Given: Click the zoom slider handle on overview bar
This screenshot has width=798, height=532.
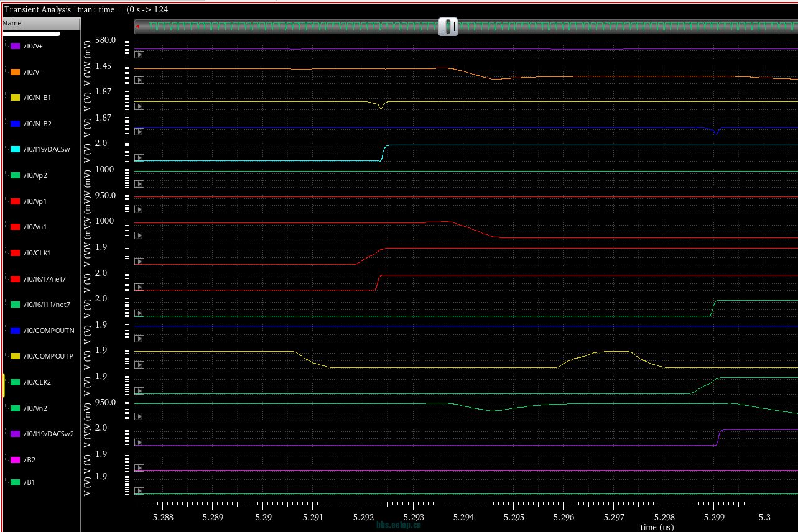Looking at the screenshot, I should (448, 26).
